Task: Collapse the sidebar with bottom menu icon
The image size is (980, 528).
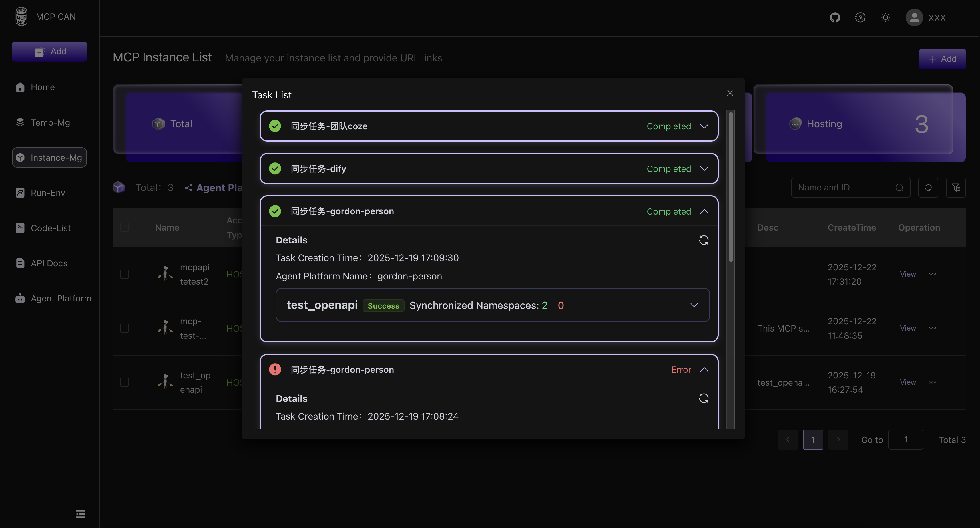Action: click(x=80, y=514)
